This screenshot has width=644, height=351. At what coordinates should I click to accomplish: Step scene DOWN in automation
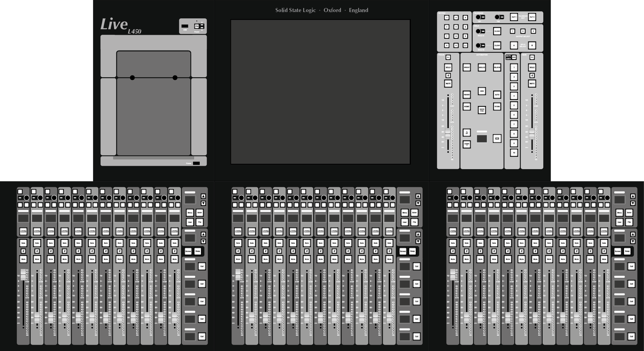click(x=467, y=144)
